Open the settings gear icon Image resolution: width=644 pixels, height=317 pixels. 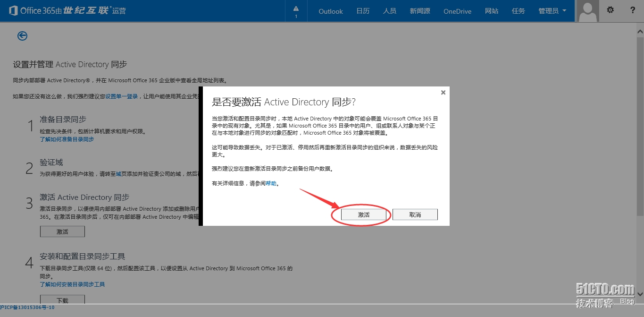[x=610, y=10]
